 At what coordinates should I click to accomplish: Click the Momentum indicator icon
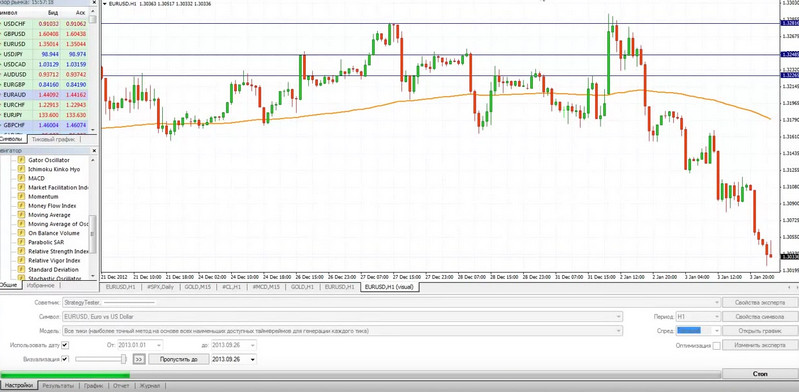coord(21,196)
